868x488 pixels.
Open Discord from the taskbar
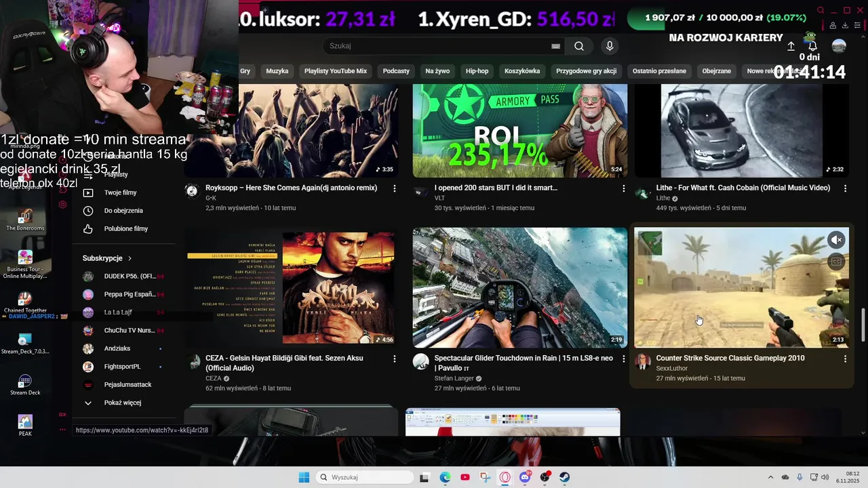click(525, 477)
